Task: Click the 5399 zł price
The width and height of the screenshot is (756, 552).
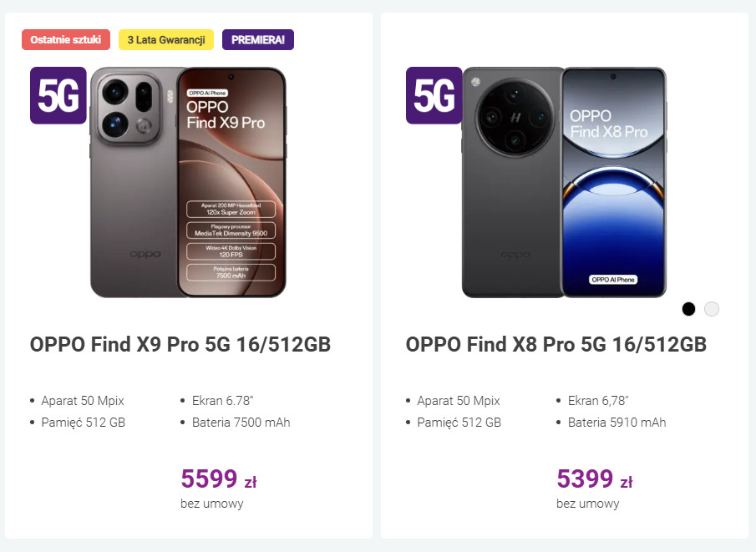Action: tap(595, 479)
